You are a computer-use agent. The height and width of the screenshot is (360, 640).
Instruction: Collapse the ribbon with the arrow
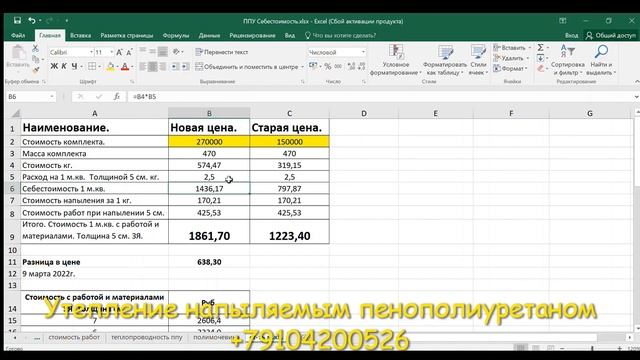(x=637, y=82)
